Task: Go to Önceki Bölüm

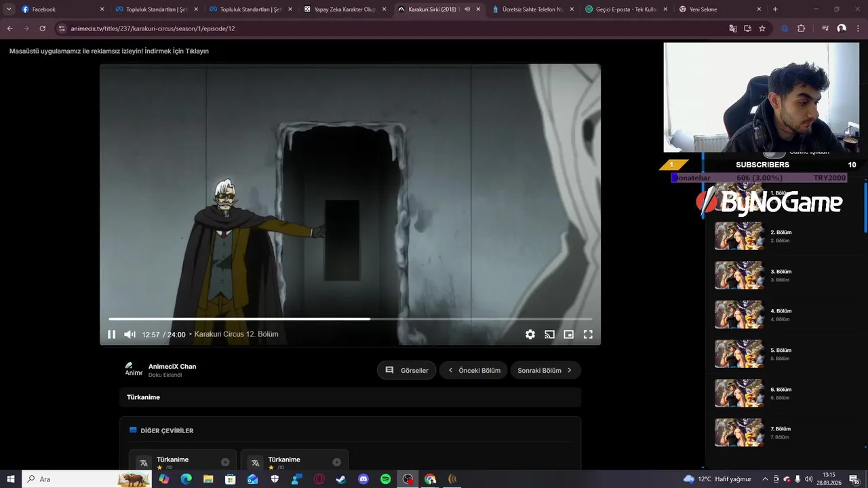Action: click(473, 370)
